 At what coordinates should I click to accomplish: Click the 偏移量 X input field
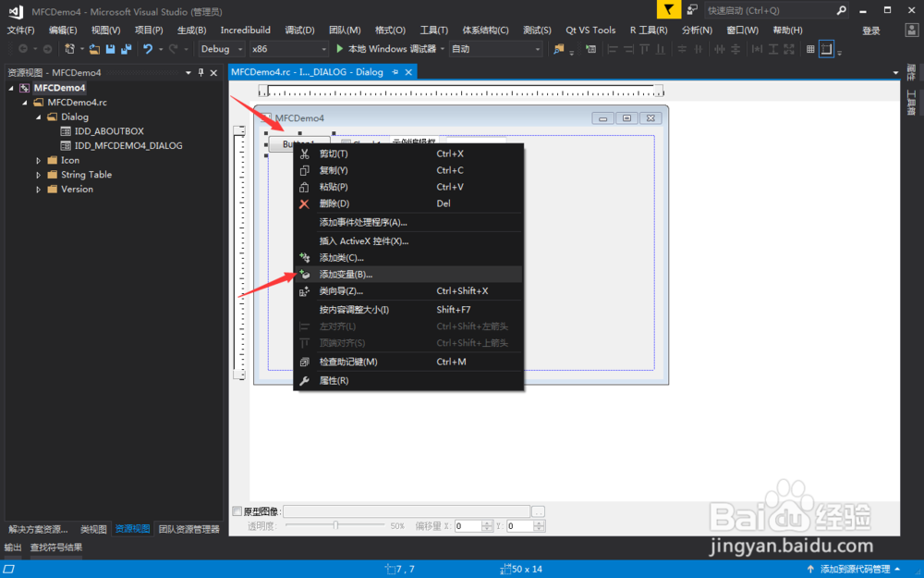(468, 526)
